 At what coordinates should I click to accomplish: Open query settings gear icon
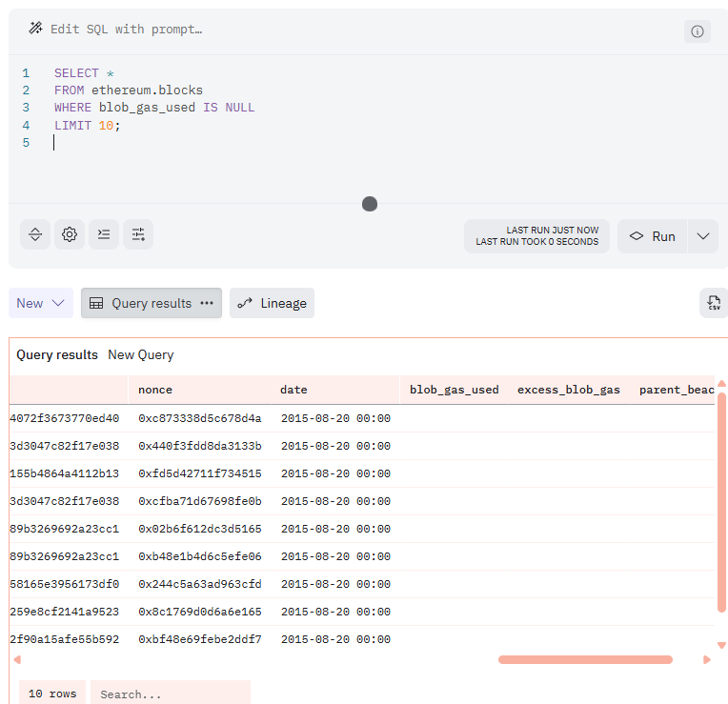point(70,234)
